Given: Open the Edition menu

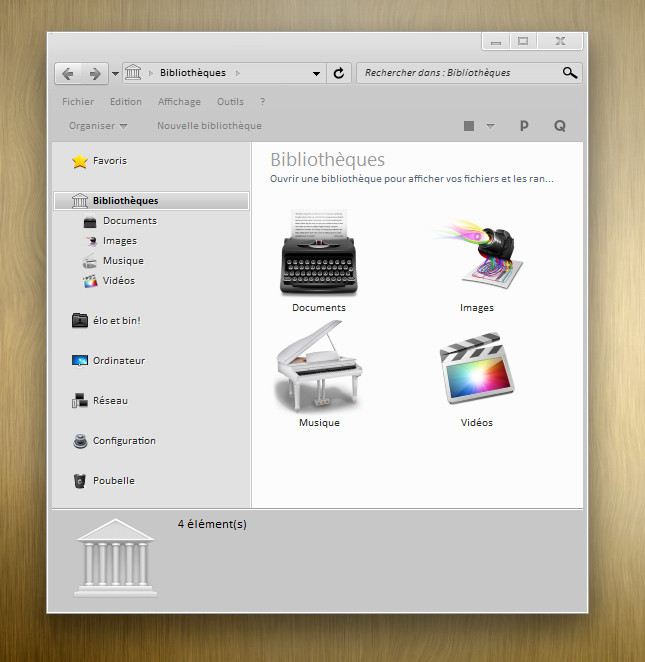Looking at the screenshot, I should click(x=126, y=102).
